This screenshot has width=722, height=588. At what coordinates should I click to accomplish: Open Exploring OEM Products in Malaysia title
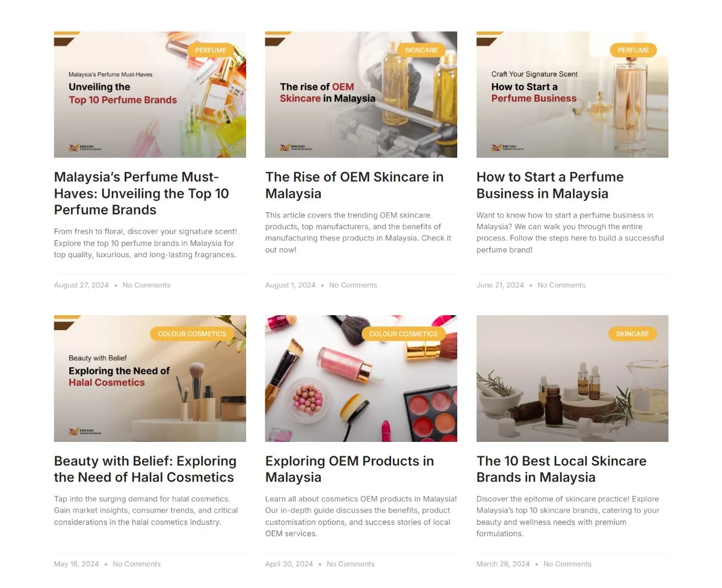click(350, 469)
